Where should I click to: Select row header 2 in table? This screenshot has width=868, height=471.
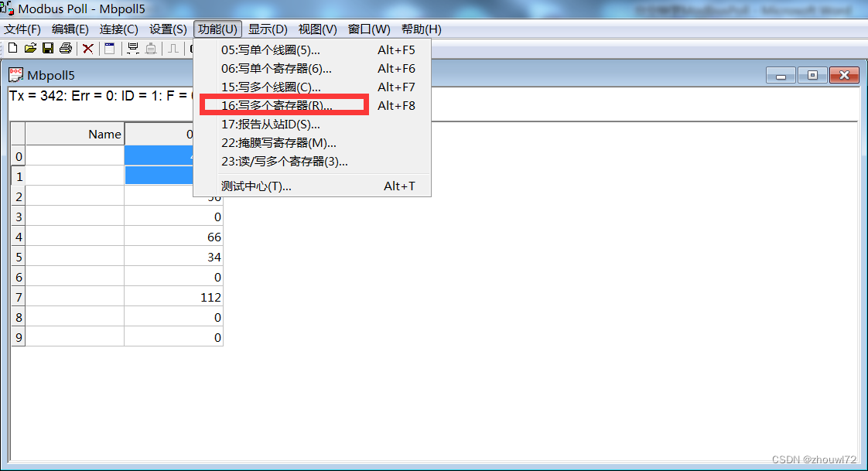click(19, 196)
